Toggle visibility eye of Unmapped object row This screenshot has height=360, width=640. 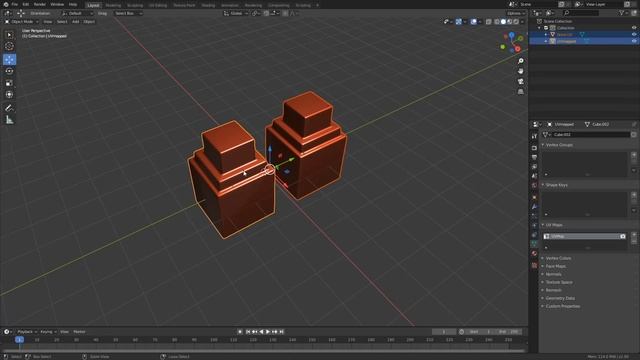634,41
